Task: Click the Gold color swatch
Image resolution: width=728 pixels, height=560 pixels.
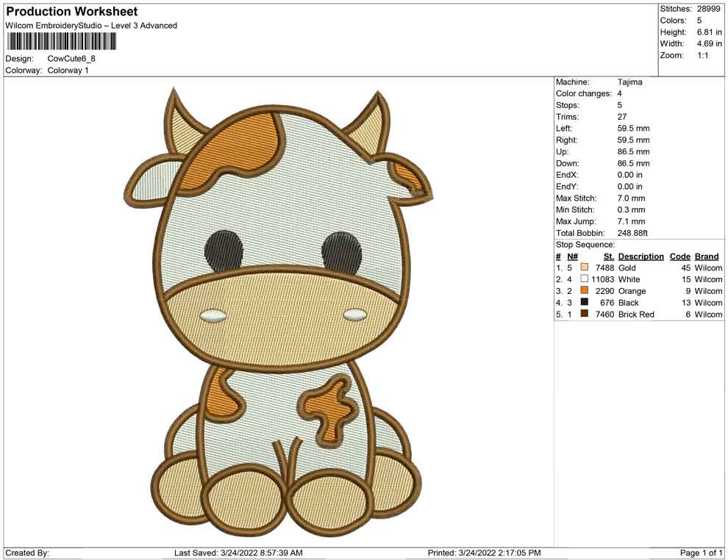Action: tap(585, 268)
